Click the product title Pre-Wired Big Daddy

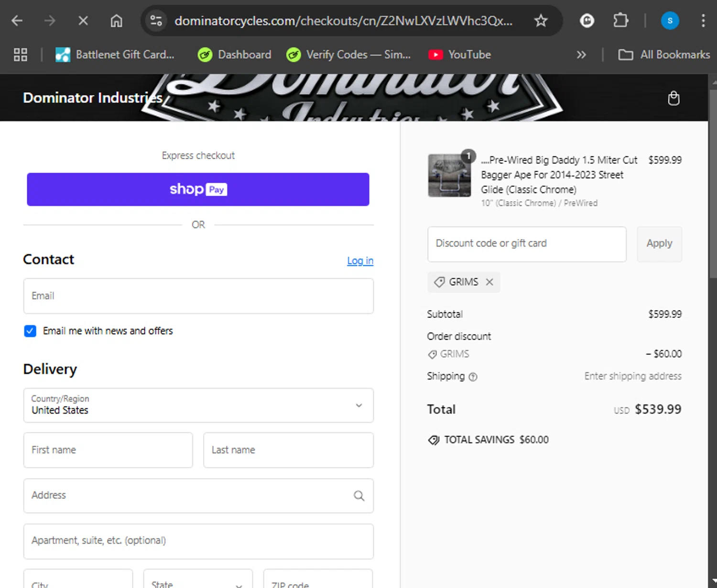click(x=559, y=174)
